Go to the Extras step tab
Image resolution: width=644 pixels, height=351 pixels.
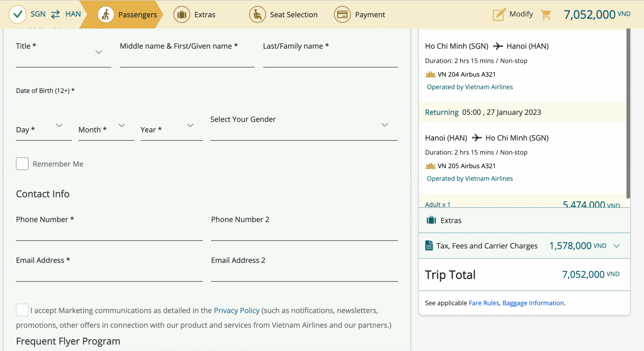tap(194, 14)
